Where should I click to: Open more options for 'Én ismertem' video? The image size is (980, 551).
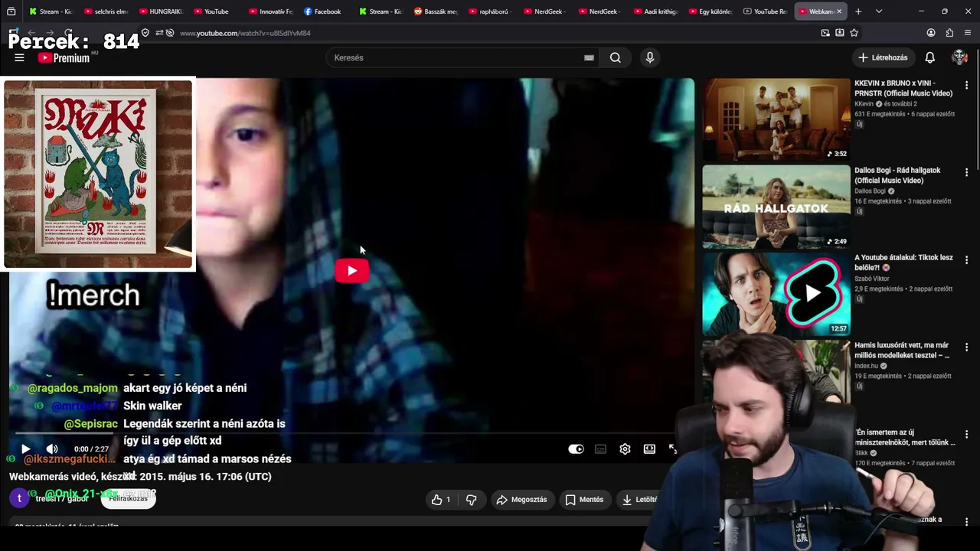966,434
